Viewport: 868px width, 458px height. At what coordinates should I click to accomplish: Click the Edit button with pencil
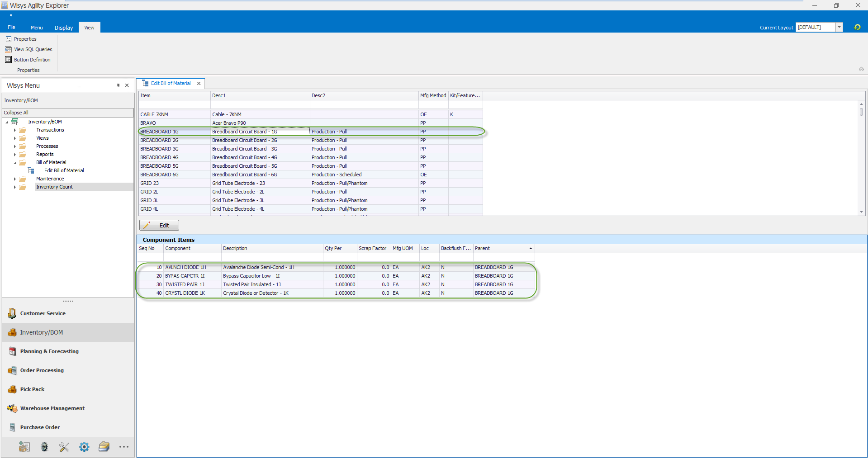tap(159, 225)
